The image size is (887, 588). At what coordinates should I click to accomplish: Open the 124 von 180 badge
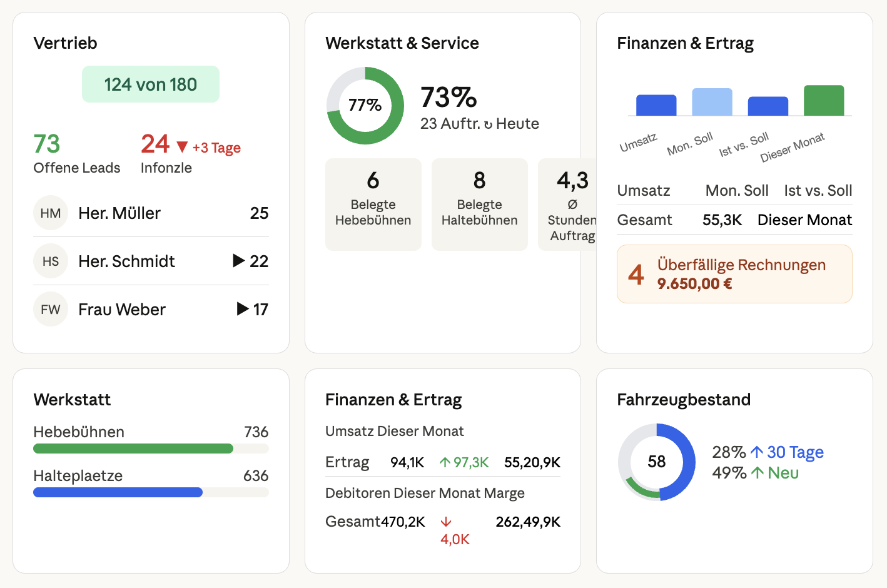[x=151, y=84]
